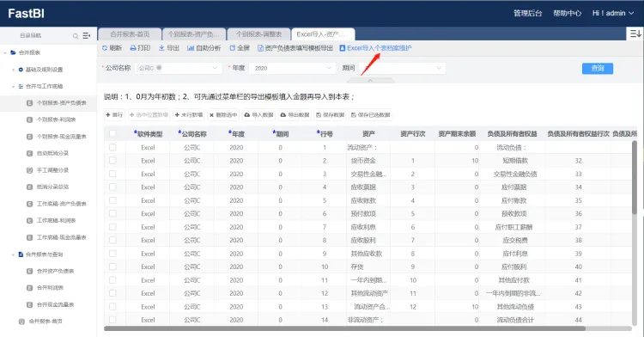
Task: Click the 末行新增 append row button
Action: 189,115
